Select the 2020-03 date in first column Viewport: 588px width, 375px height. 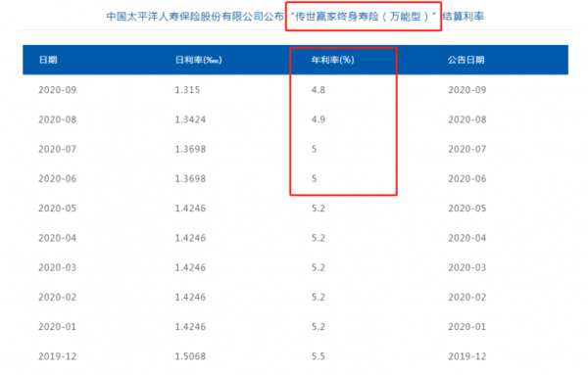(x=58, y=267)
